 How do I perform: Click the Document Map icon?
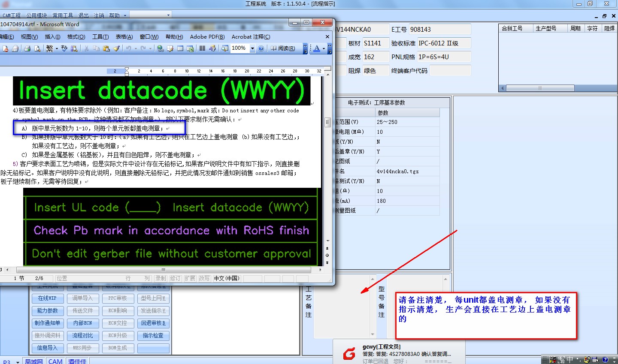tap(224, 48)
